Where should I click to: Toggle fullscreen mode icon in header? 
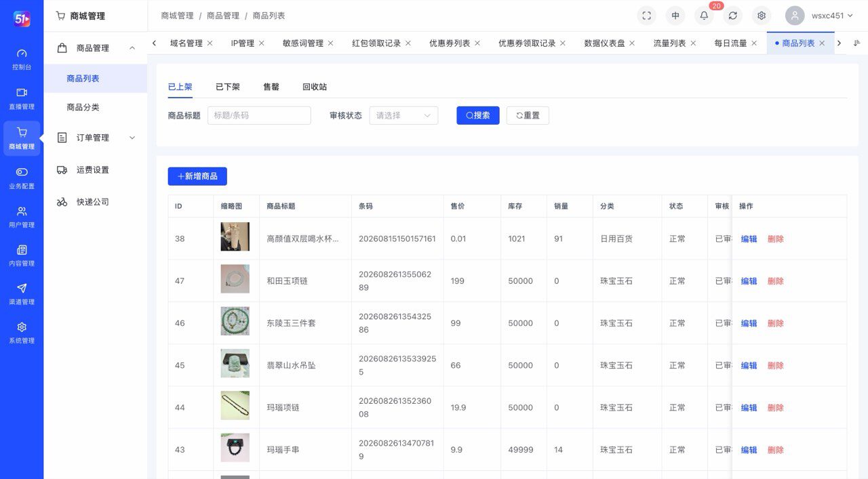pyautogui.click(x=646, y=16)
